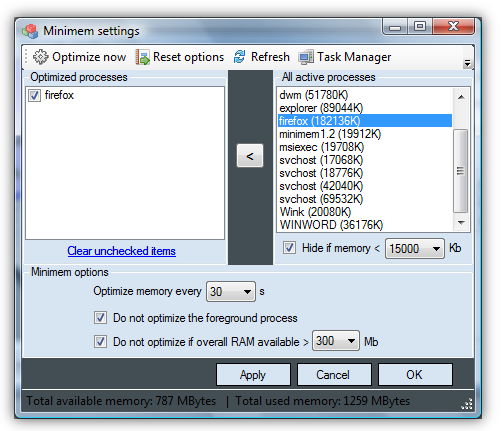The height and width of the screenshot is (431, 501).
Task: Click the resize grip in status bar
Action: (x=467, y=404)
